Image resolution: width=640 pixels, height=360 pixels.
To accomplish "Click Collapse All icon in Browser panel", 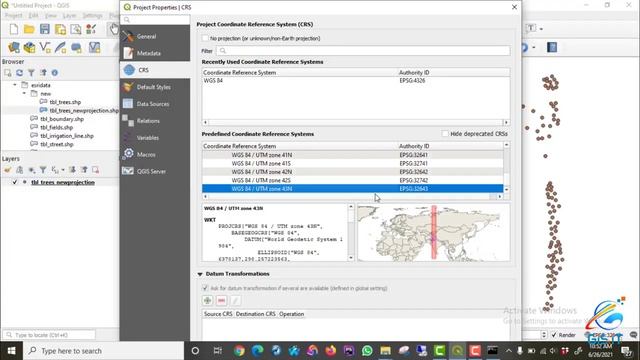I will (43, 73).
